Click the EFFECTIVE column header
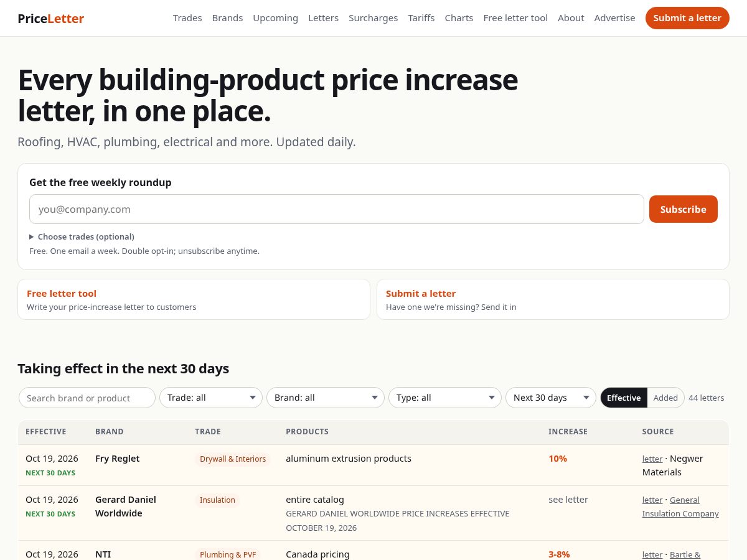 pyautogui.click(x=46, y=431)
